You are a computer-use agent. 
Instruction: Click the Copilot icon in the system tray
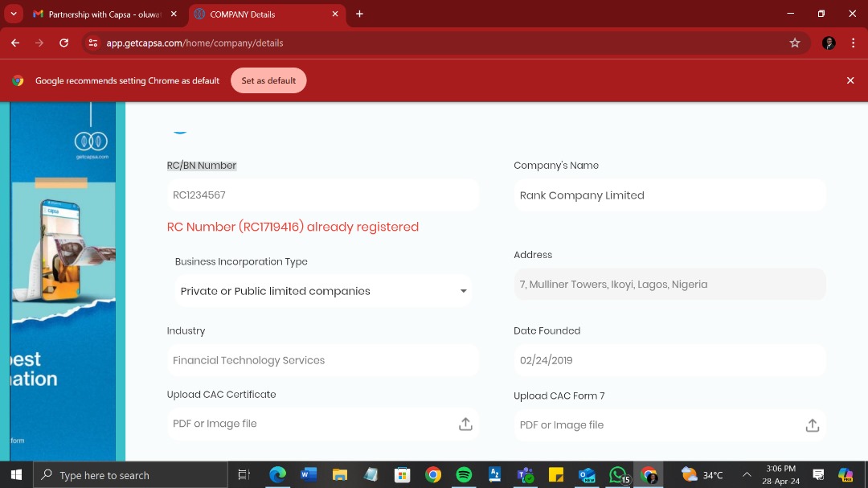pyautogui.click(x=845, y=474)
